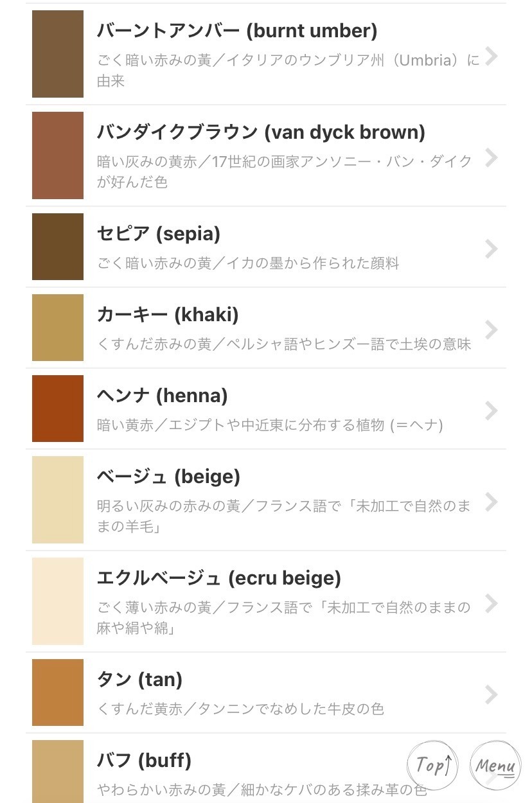This screenshot has width=532, height=803.
Task: Tap the ecru beige row arrow
Action: point(492,604)
